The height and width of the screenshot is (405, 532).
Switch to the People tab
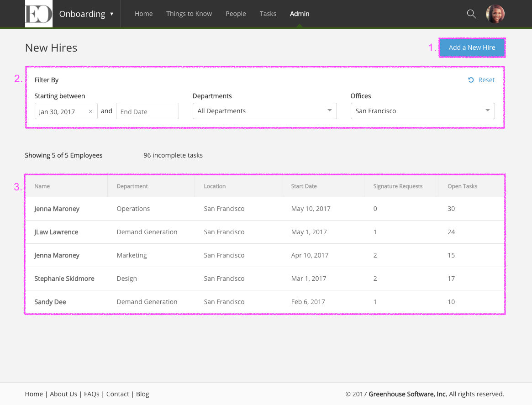236,14
